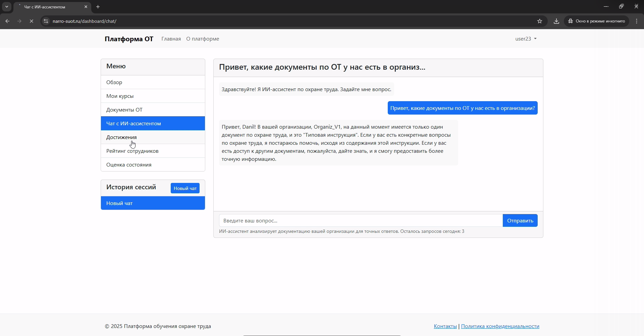Open site information in the address bar
644x336 pixels.
click(x=46, y=21)
